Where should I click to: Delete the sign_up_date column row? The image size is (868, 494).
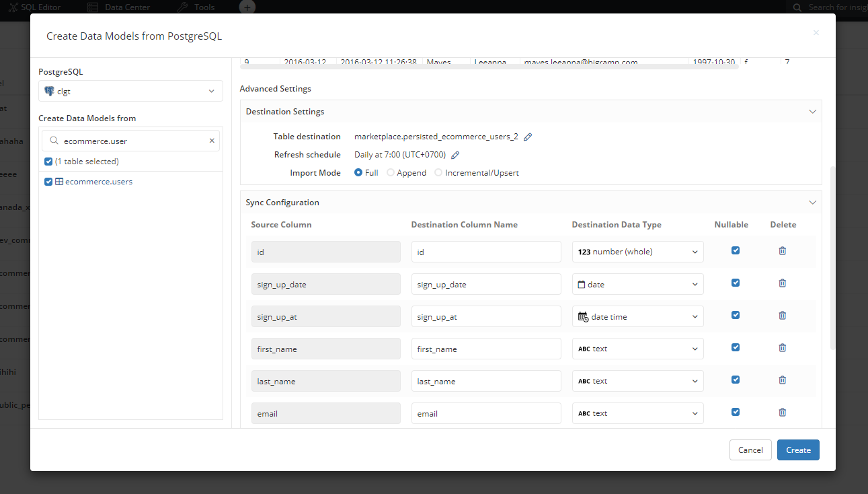tap(783, 283)
